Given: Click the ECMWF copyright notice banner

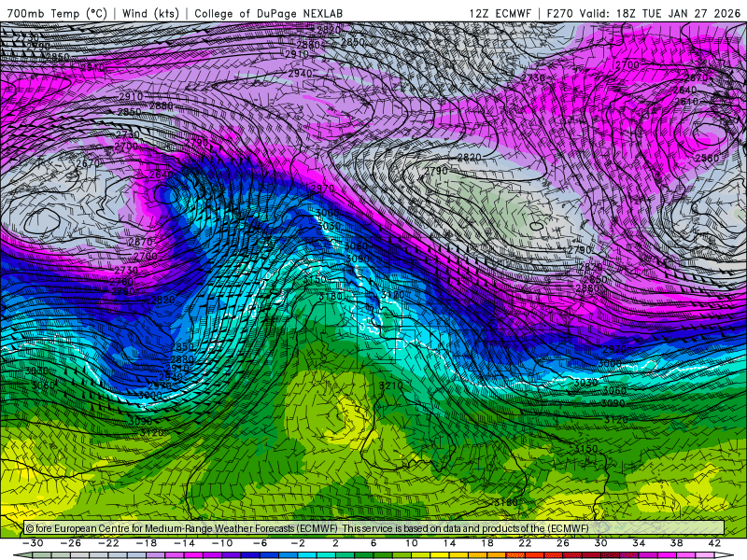Looking at the screenshot, I should [x=374, y=528].
